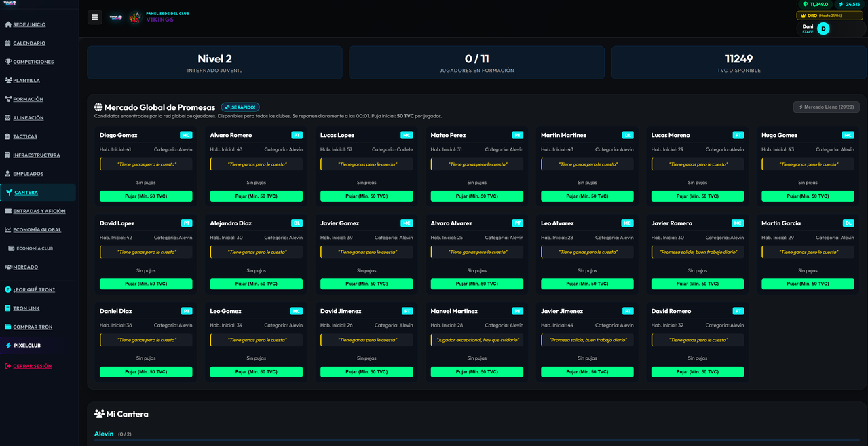Click the 11249 TVC Disponible card
This screenshot has width=868, height=446.
(739, 62)
